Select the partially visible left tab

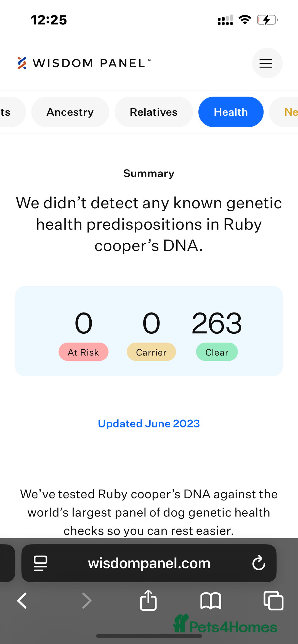tap(11, 112)
